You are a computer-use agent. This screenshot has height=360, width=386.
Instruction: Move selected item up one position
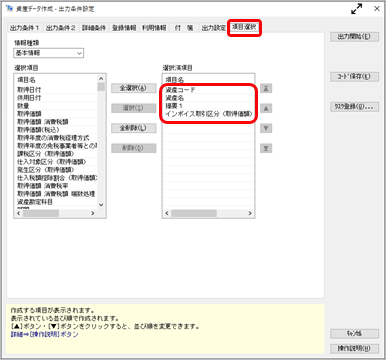[x=266, y=108]
